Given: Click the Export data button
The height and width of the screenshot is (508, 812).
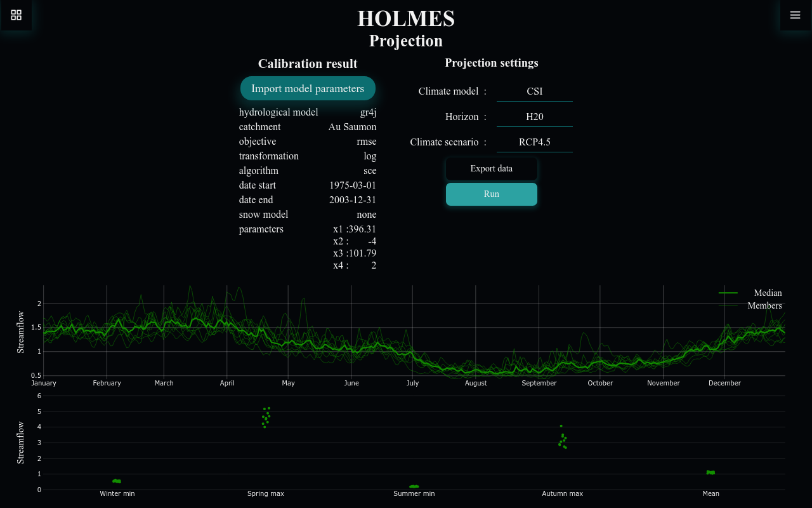Looking at the screenshot, I should [x=491, y=169].
